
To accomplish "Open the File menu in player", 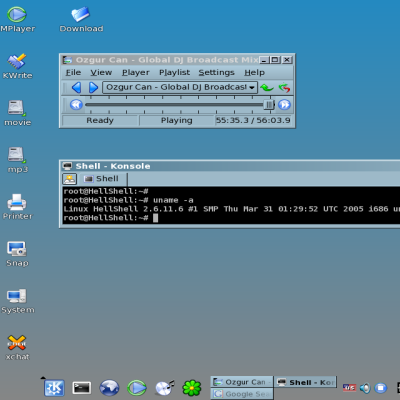I will (73, 72).
